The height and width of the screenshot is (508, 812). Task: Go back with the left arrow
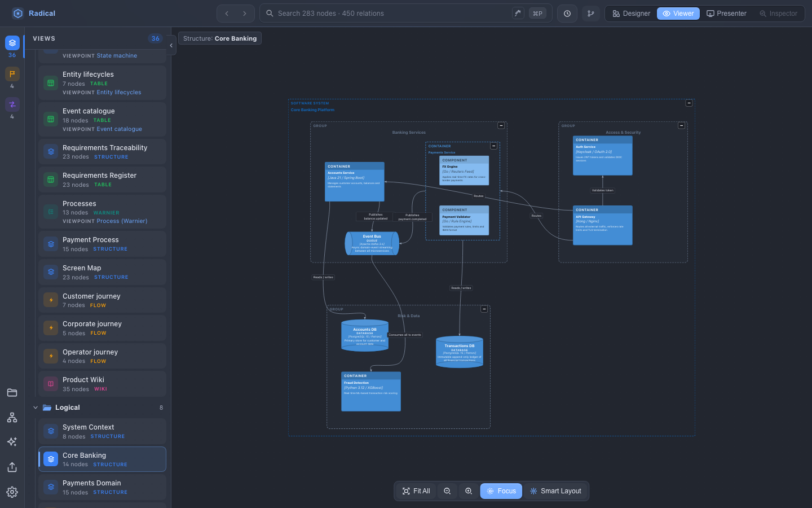point(227,14)
